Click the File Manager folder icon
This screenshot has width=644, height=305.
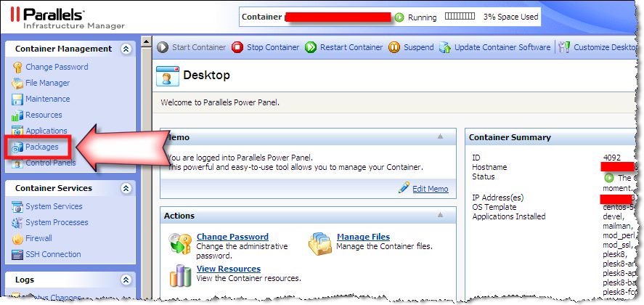[x=17, y=83]
